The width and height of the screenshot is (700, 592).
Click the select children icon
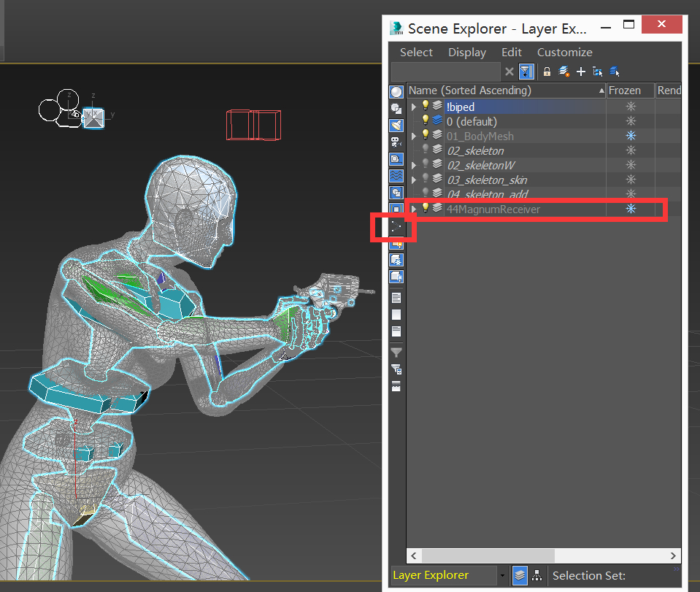click(597, 72)
